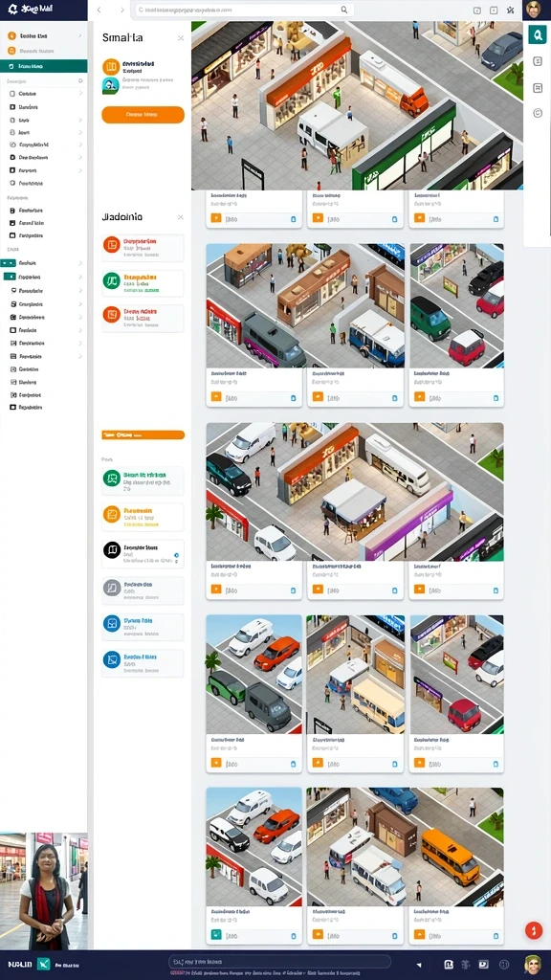Expand the first orange sidebar item chevron

(80, 35)
